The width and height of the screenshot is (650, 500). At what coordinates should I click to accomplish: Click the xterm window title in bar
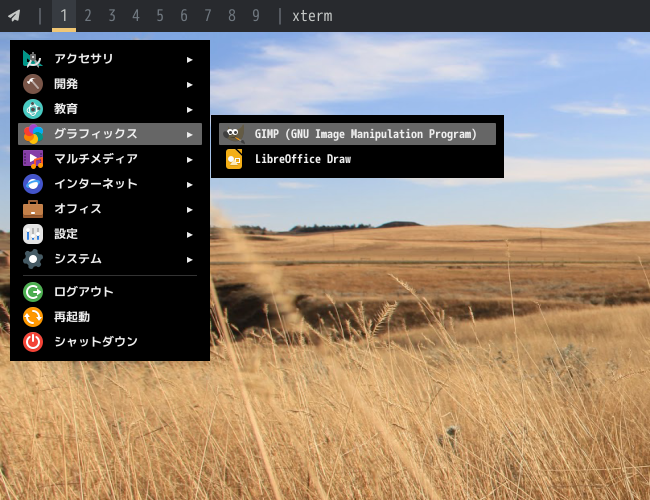(x=312, y=16)
